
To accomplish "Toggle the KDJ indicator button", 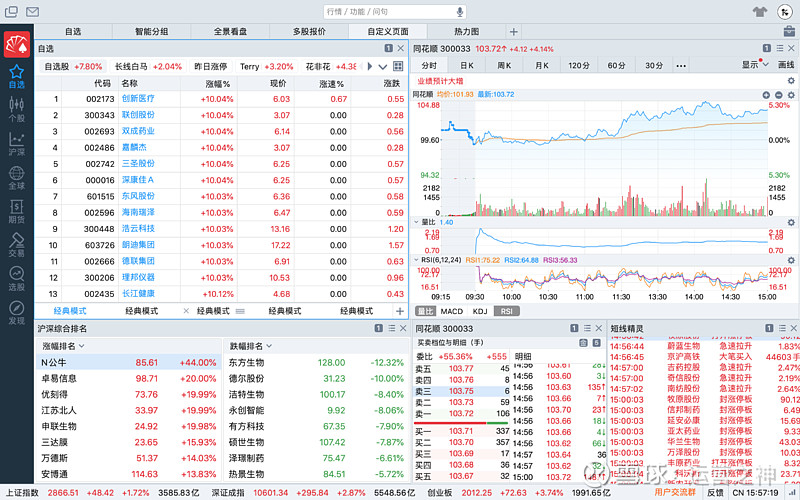I will (x=480, y=311).
